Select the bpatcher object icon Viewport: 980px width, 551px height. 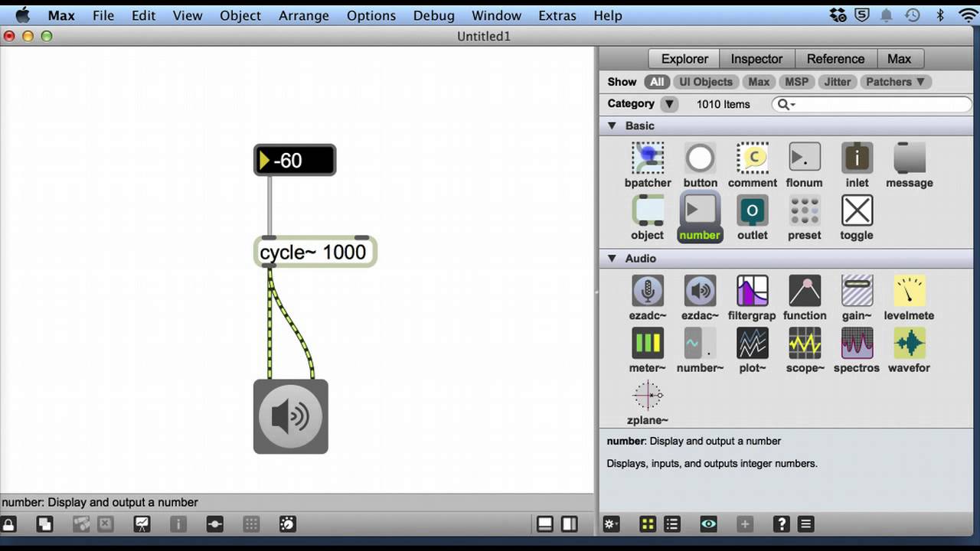pyautogui.click(x=648, y=158)
